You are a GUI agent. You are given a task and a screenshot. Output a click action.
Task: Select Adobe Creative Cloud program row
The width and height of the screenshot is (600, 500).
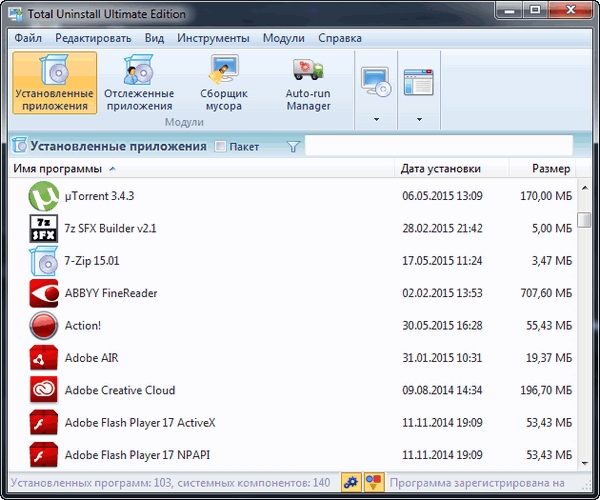[119, 390]
